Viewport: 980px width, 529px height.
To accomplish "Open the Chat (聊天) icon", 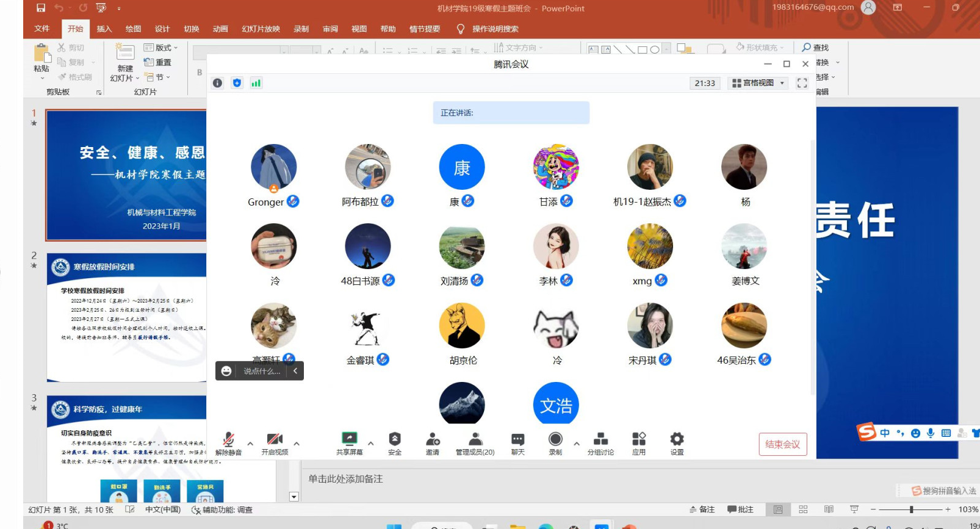I will point(517,440).
